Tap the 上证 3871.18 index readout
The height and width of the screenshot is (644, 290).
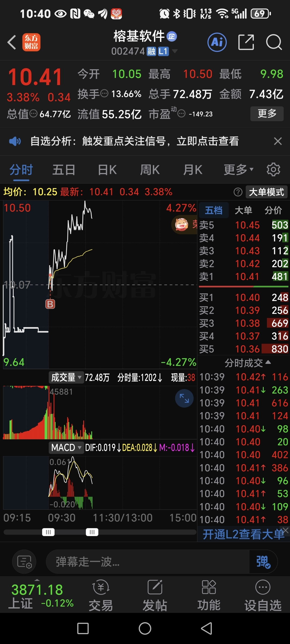click(x=41, y=596)
